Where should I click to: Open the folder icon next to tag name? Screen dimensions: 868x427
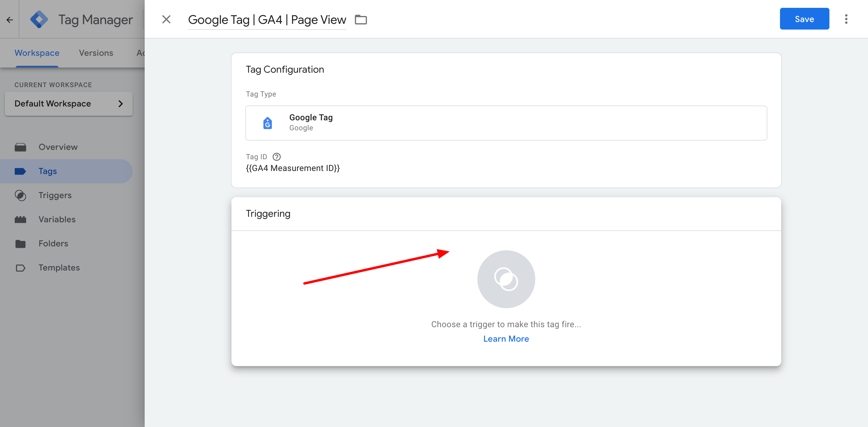click(361, 20)
